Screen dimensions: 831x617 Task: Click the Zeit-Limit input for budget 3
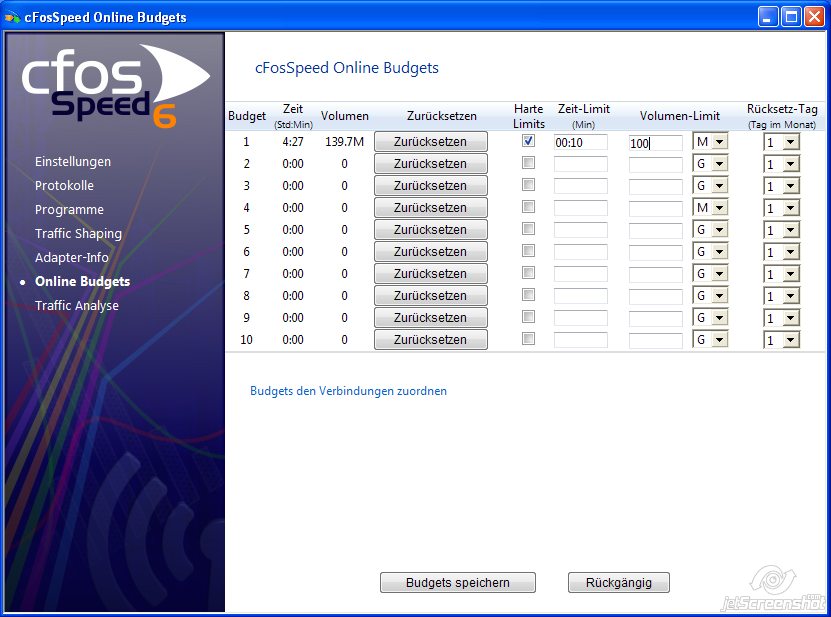581,187
